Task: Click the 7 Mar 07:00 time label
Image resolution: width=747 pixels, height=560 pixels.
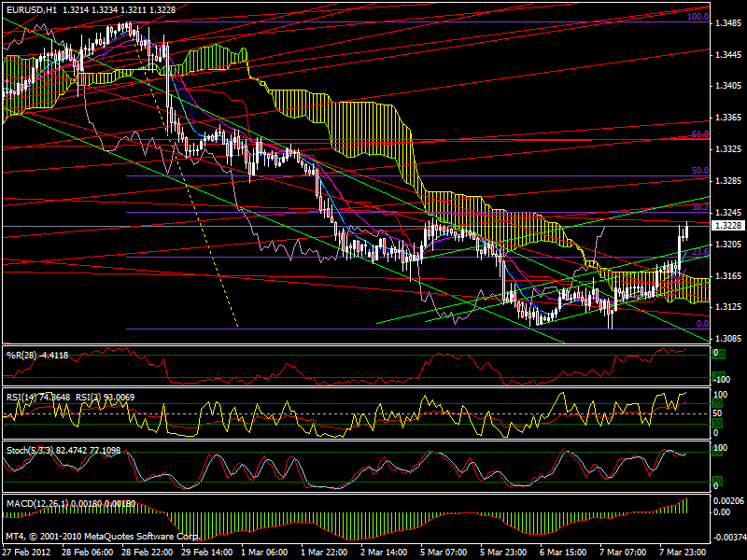Action: (623, 553)
